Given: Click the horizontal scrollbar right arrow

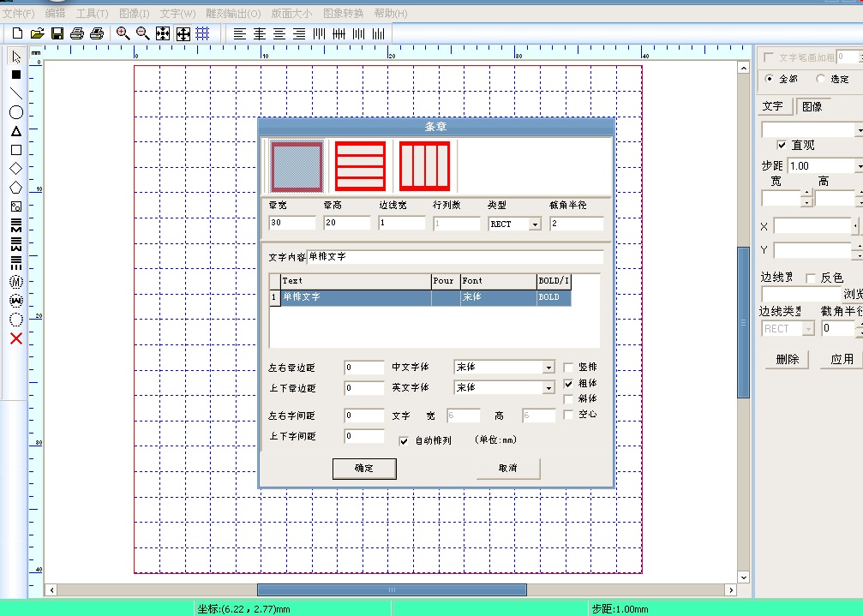Looking at the screenshot, I should pos(731,590).
